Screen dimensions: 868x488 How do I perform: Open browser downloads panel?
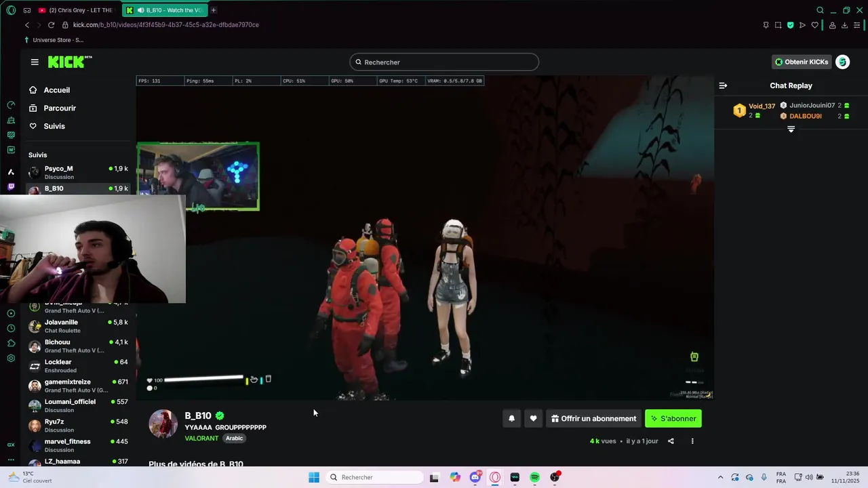tap(844, 25)
